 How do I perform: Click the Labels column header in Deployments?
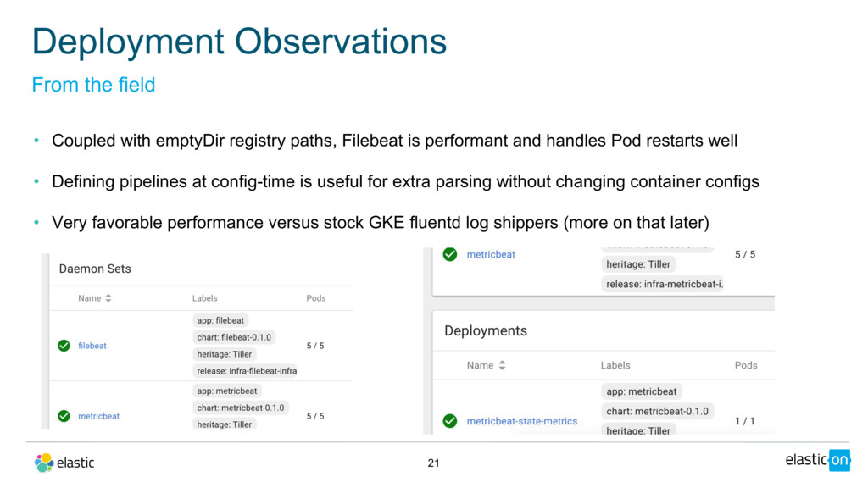point(615,365)
